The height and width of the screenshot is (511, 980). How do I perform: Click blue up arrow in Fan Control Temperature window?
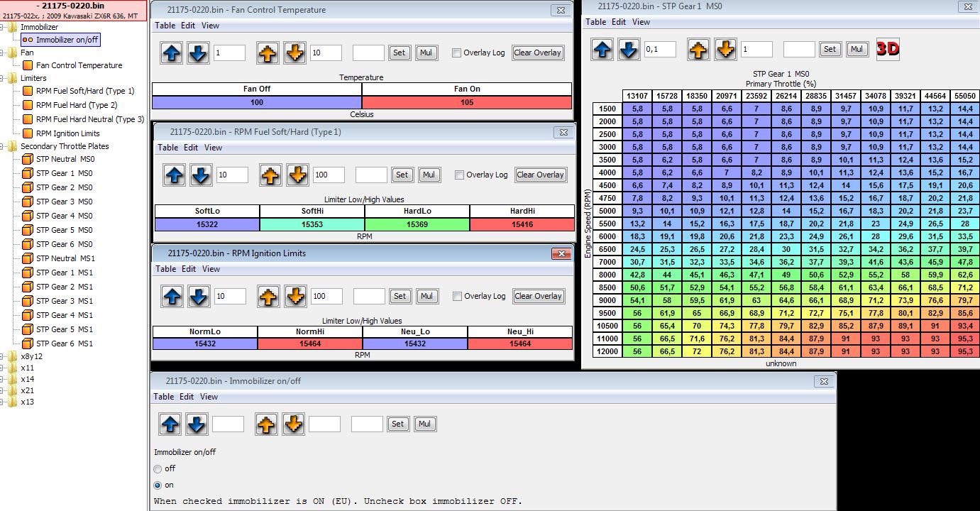click(171, 53)
